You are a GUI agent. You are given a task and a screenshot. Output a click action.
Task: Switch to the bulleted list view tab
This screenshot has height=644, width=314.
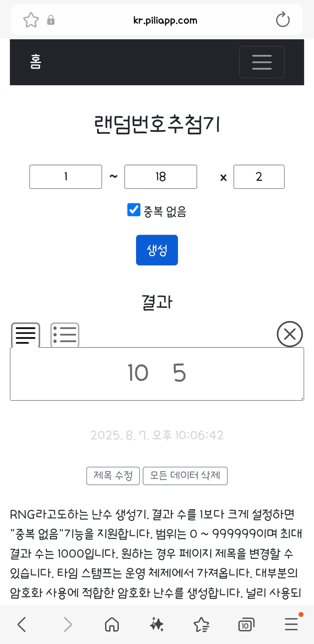(x=65, y=335)
